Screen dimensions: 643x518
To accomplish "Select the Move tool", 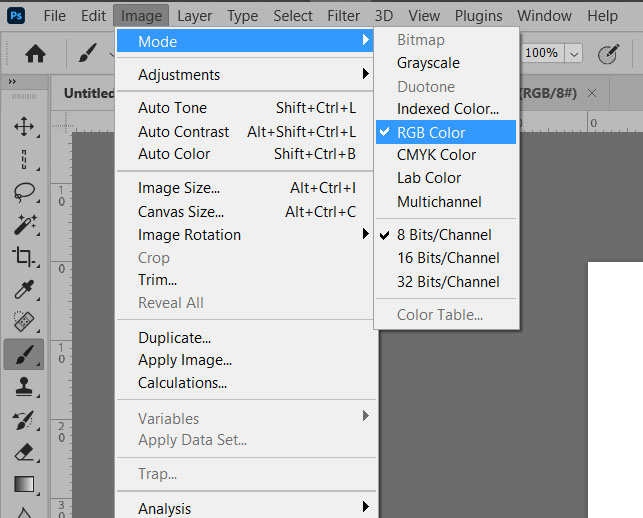I will point(24,126).
